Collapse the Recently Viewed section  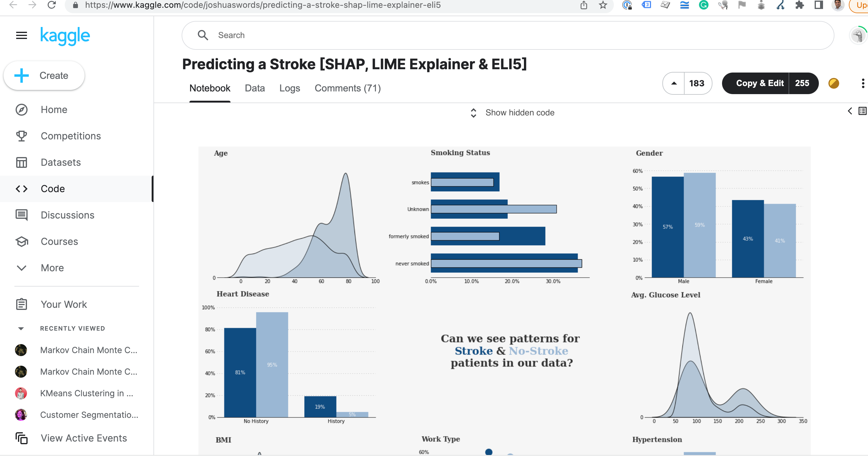pos(21,328)
